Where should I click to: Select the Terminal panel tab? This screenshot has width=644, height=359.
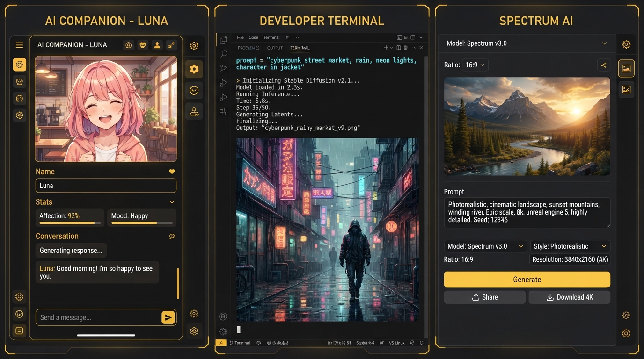point(300,48)
